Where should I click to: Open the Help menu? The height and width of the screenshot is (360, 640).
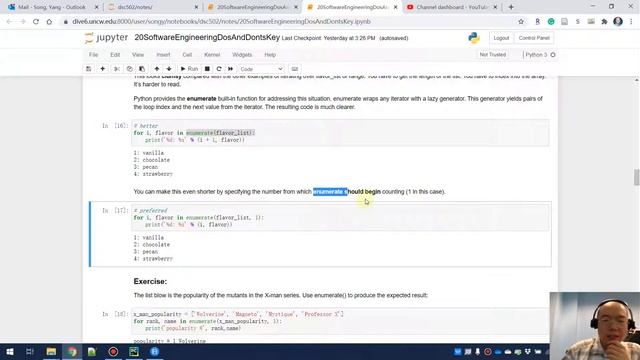coord(270,55)
